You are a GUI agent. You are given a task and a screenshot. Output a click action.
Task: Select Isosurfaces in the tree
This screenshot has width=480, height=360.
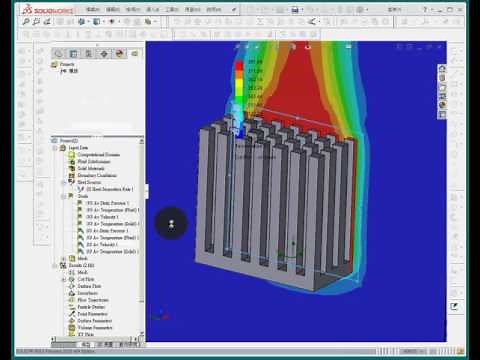(87, 293)
